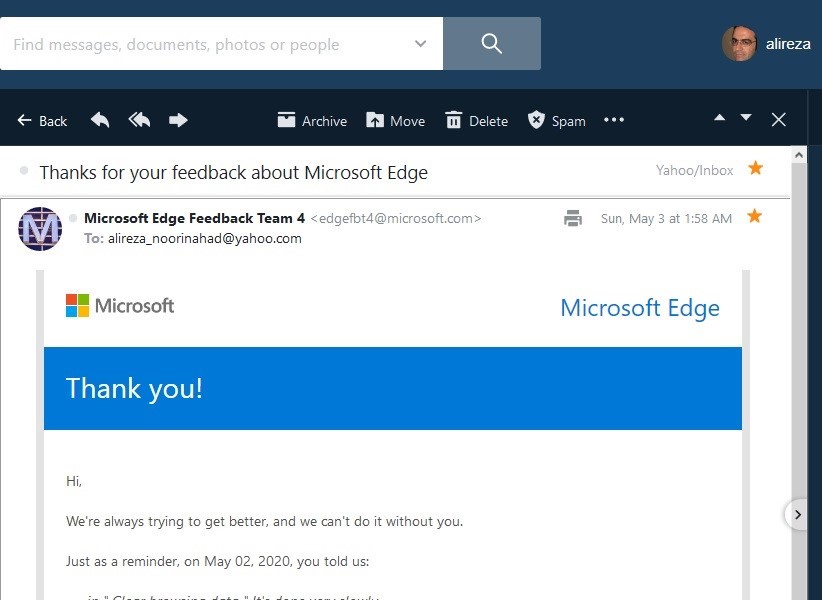The image size is (822, 600).
Task: Click the email subject title text
Action: coord(234,172)
